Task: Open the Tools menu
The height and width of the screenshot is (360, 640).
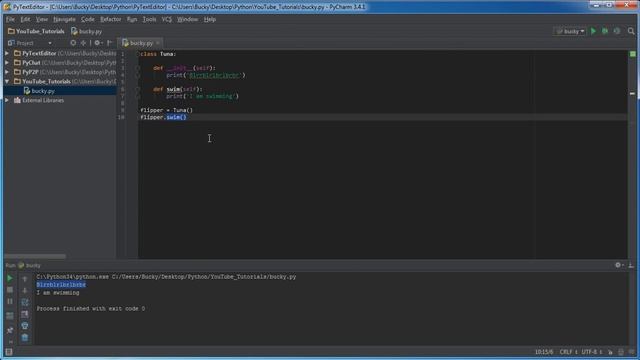Action: tap(149, 19)
